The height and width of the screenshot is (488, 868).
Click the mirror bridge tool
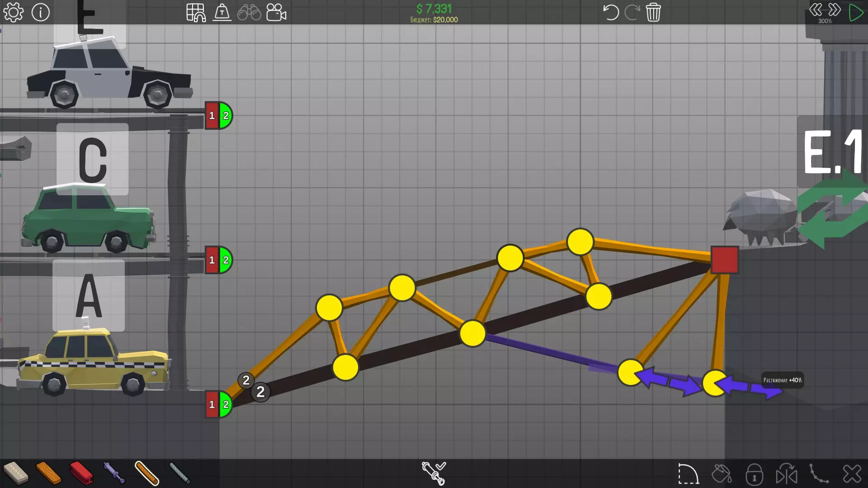pyautogui.click(x=787, y=474)
